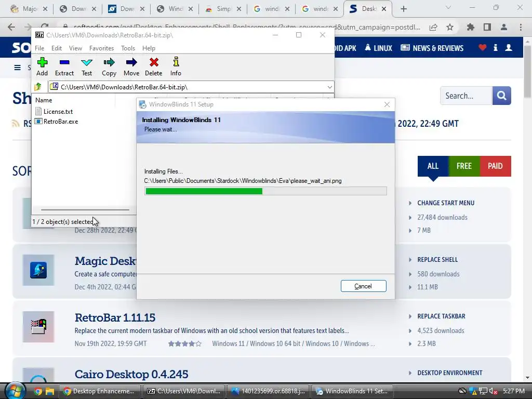Click the 7-Zip archive path field

click(x=191, y=87)
